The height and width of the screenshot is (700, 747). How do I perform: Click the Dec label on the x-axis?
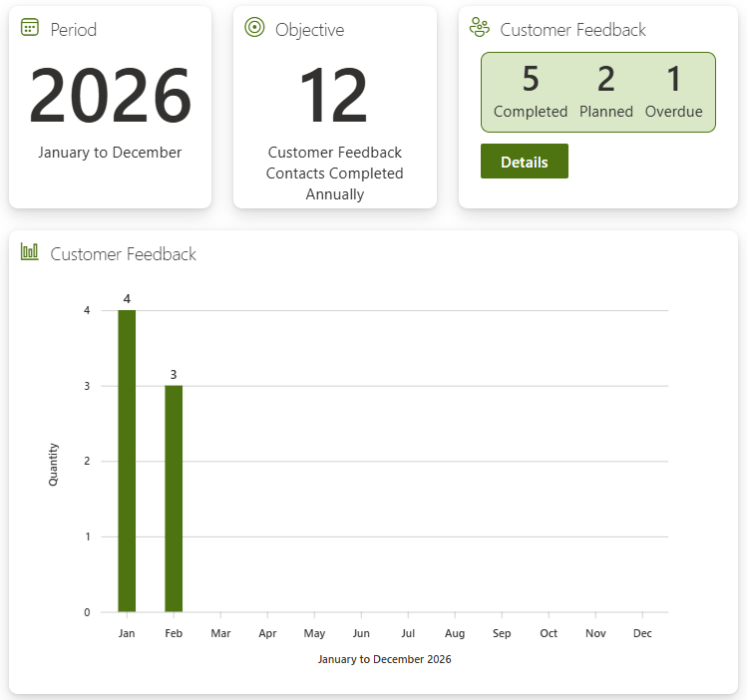tap(642, 633)
